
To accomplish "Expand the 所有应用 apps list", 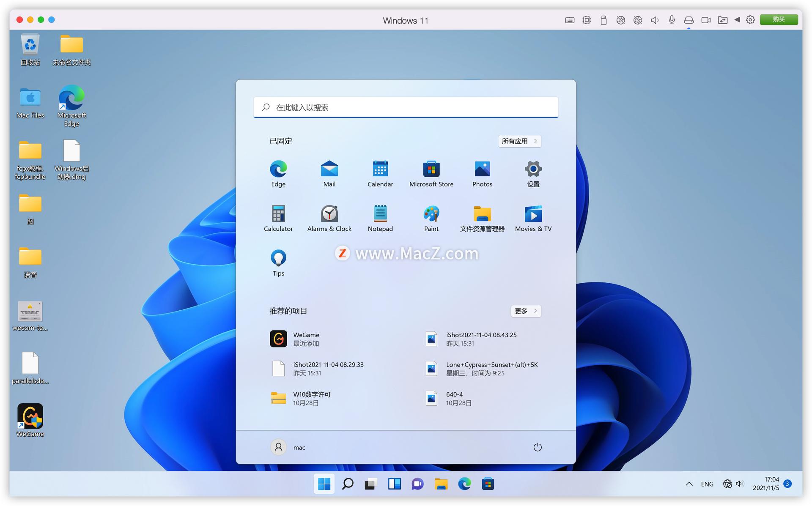I will [x=519, y=141].
